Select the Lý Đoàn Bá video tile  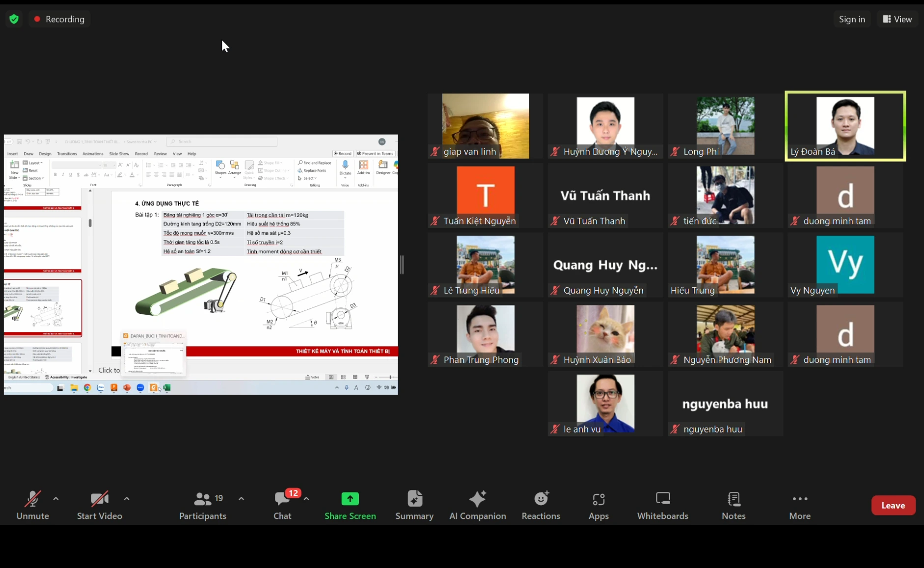pyautogui.click(x=845, y=126)
